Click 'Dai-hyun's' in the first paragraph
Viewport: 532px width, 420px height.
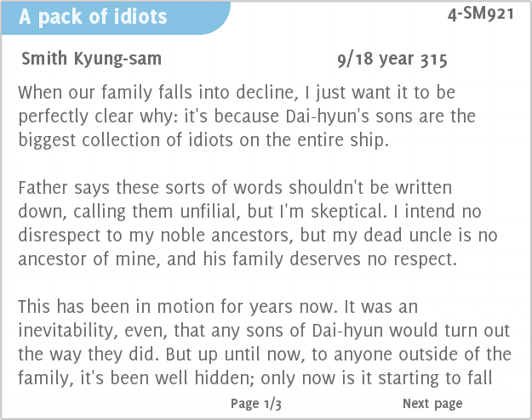pyautogui.click(x=327, y=116)
